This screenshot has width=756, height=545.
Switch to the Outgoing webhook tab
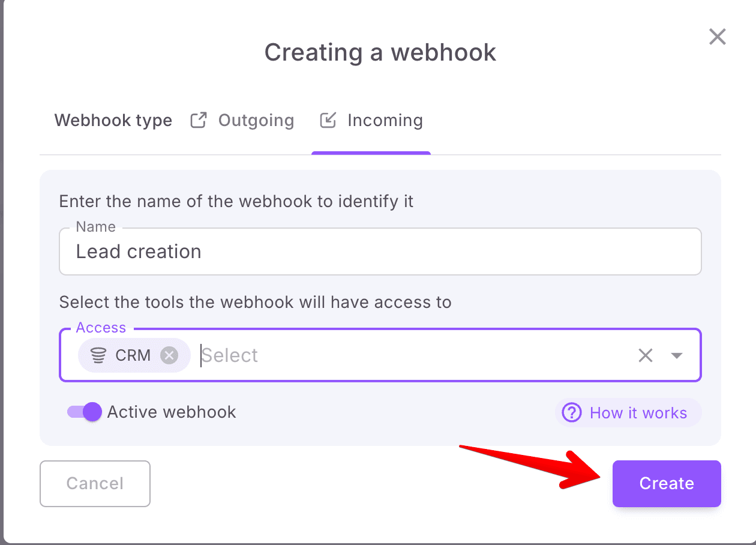pos(256,121)
